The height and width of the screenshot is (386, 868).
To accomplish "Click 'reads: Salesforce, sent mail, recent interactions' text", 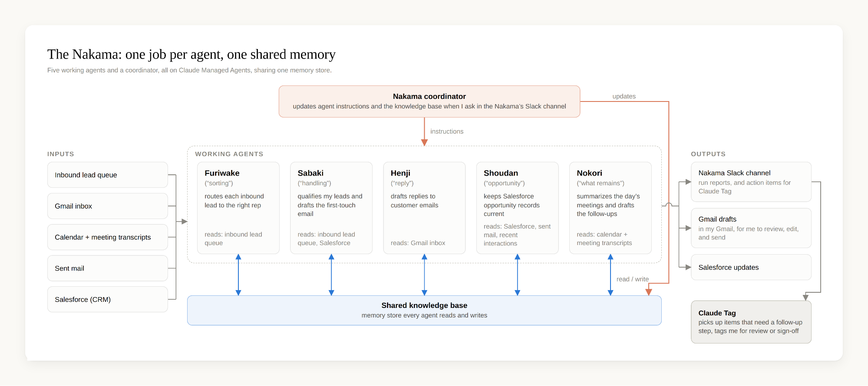I will [x=517, y=235].
